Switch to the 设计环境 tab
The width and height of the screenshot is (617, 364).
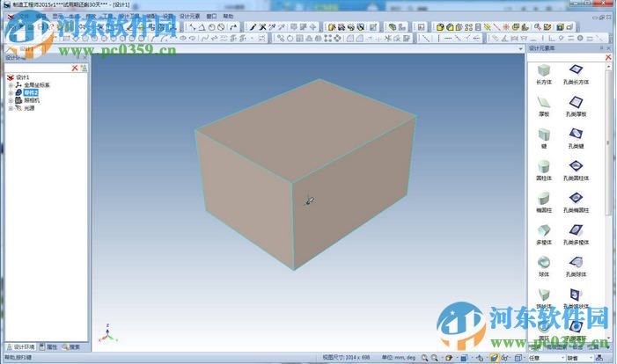click(x=20, y=347)
